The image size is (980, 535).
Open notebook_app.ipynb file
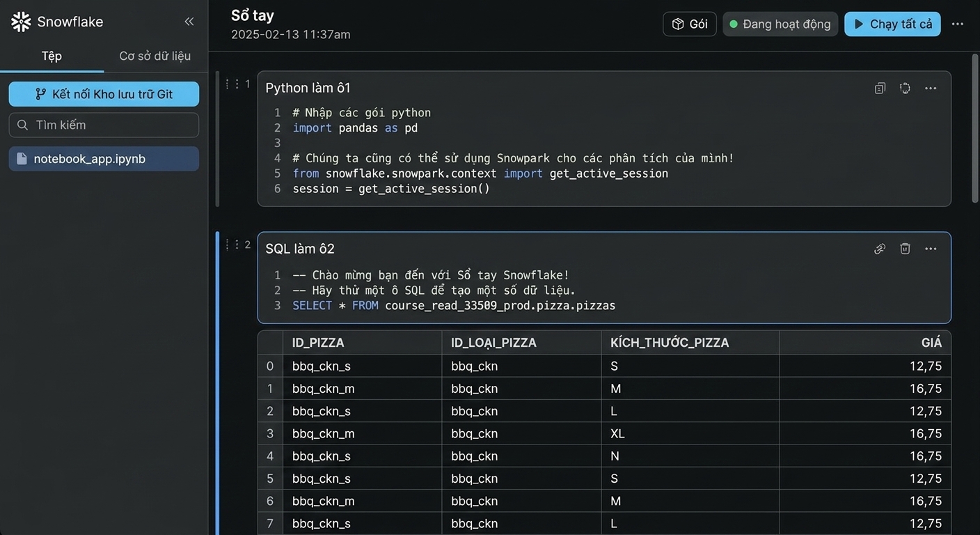click(x=104, y=159)
